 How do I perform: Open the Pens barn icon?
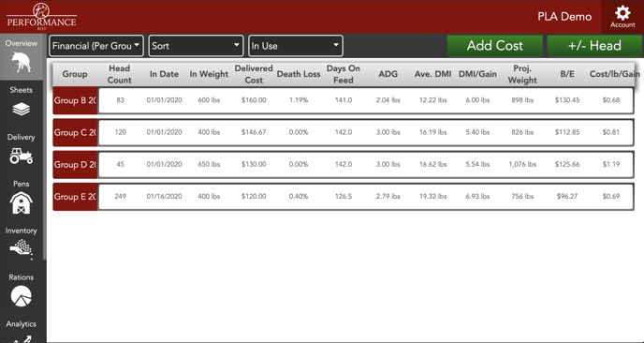pyautogui.click(x=21, y=202)
